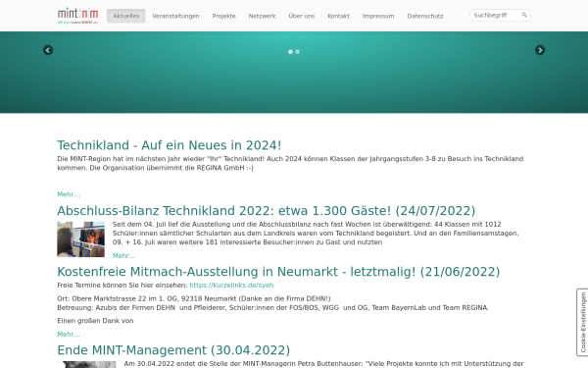Open the Datenschutz menu item

click(425, 16)
